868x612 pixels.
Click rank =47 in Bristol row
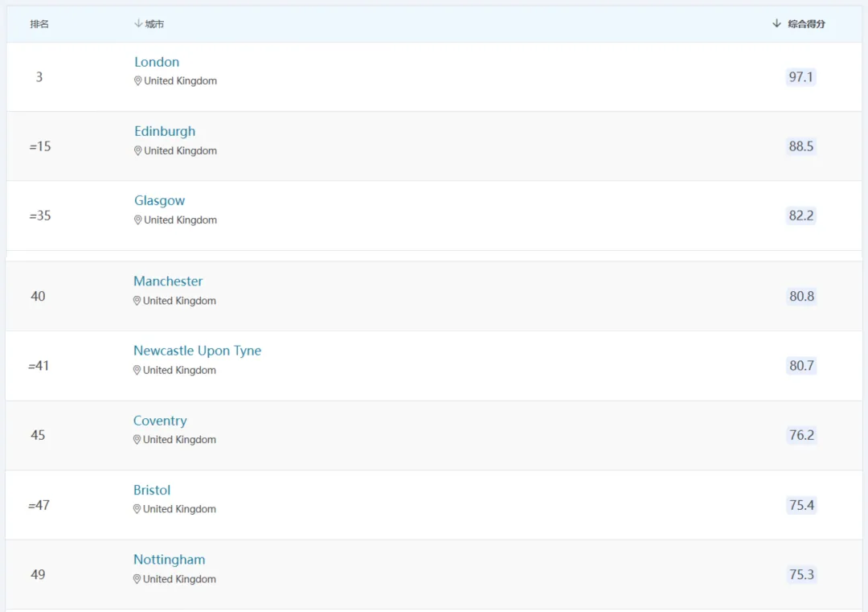point(39,505)
